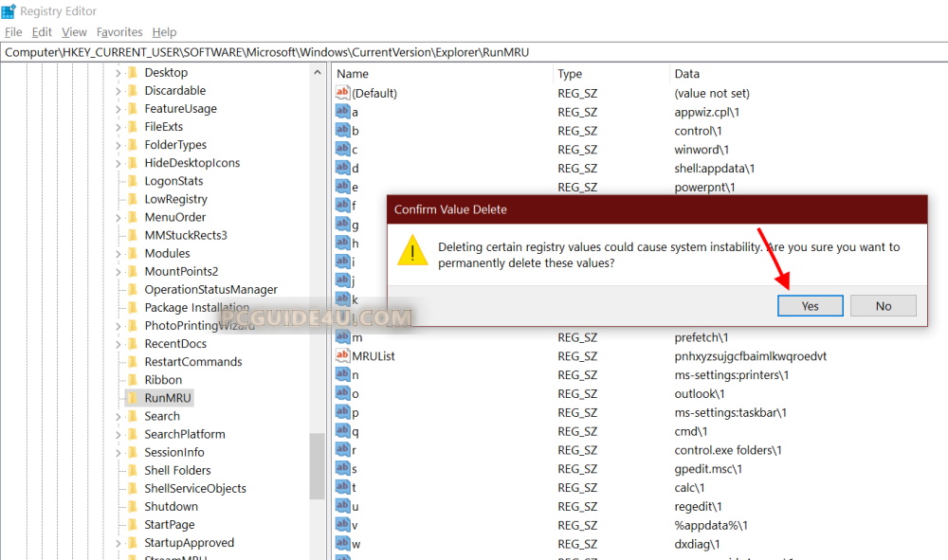Click the Shell Folders folder icon
The width and height of the screenshot is (948, 560).
pyautogui.click(x=133, y=470)
